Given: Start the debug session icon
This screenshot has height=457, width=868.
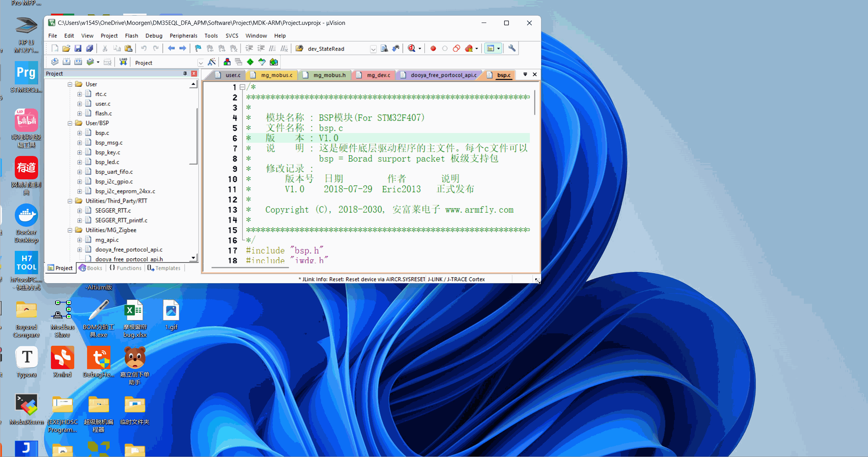Looking at the screenshot, I should coord(412,48).
